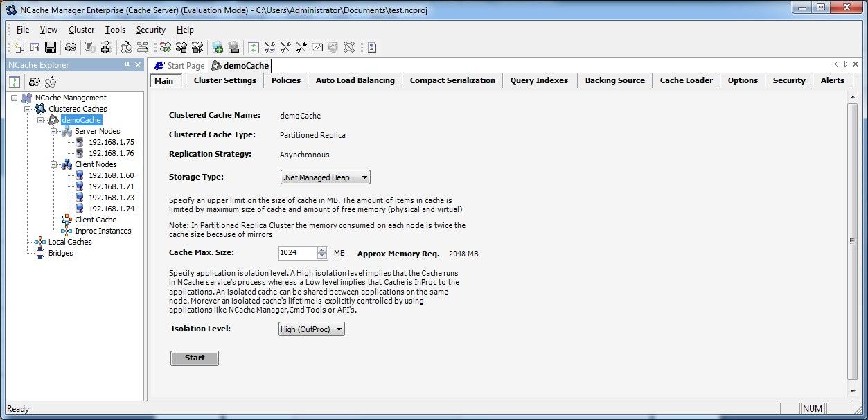Open the Security menu
The height and width of the screenshot is (420, 868).
tap(151, 30)
